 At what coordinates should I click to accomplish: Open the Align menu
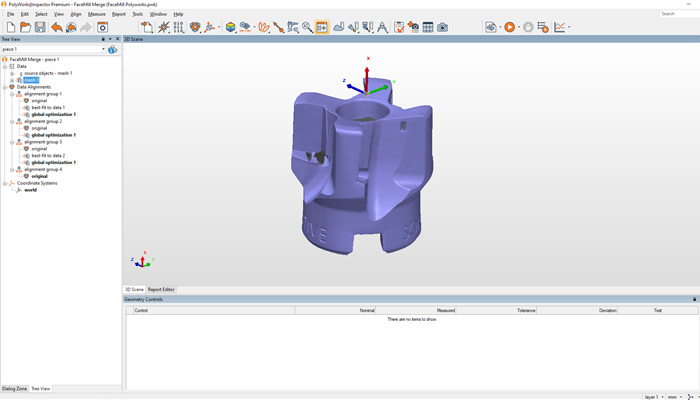[x=76, y=14]
